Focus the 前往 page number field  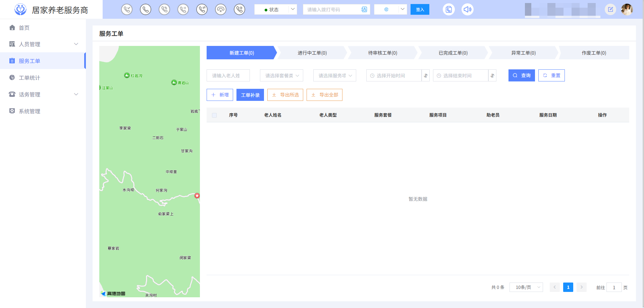point(614,287)
